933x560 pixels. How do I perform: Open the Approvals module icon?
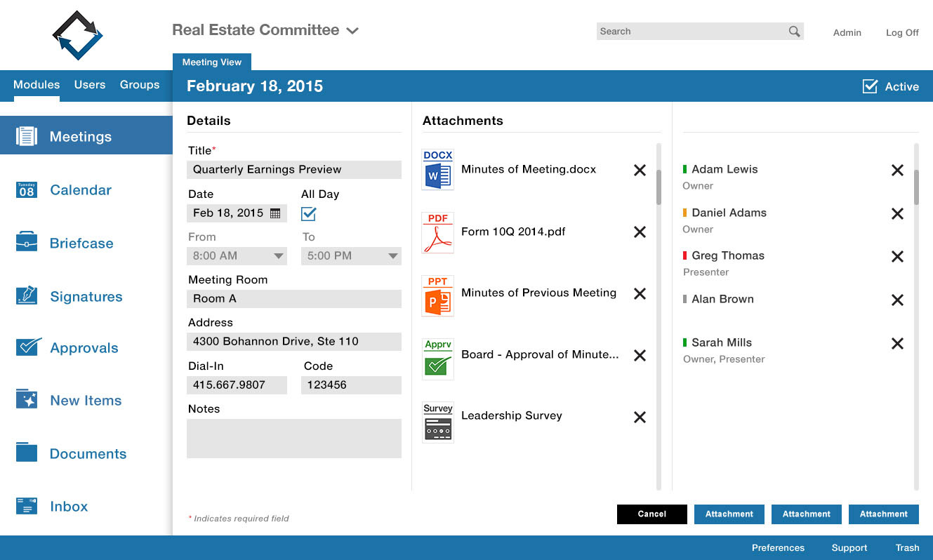tap(28, 347)
